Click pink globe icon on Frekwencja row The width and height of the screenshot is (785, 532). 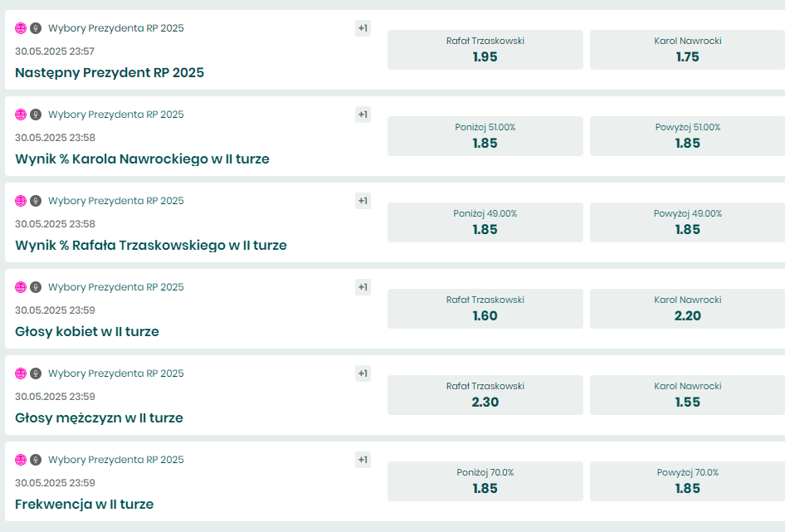pyautogui.click(x=21, y=460)
